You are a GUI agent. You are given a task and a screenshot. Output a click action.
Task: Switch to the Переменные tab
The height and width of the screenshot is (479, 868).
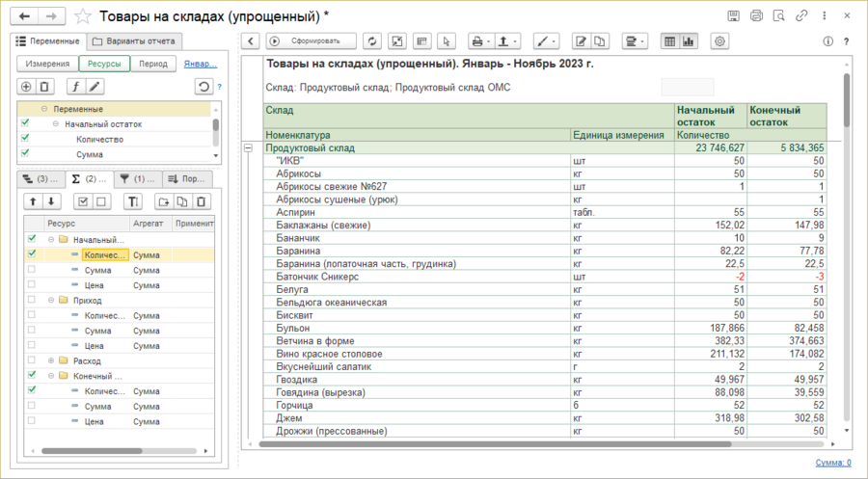coord(47,40)
